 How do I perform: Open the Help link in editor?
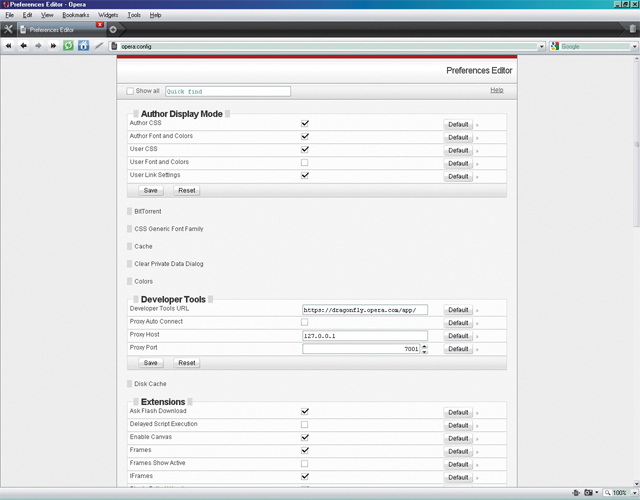coord(497,90)
